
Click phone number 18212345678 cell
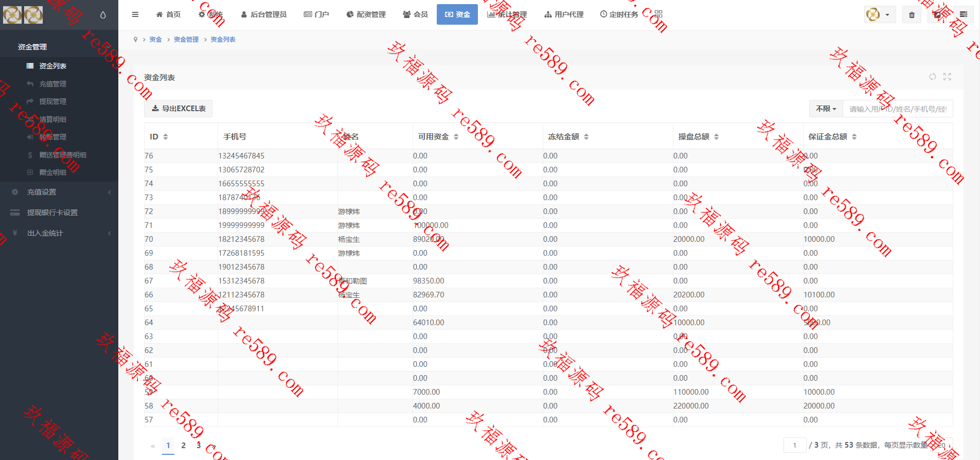pos(241,239)
